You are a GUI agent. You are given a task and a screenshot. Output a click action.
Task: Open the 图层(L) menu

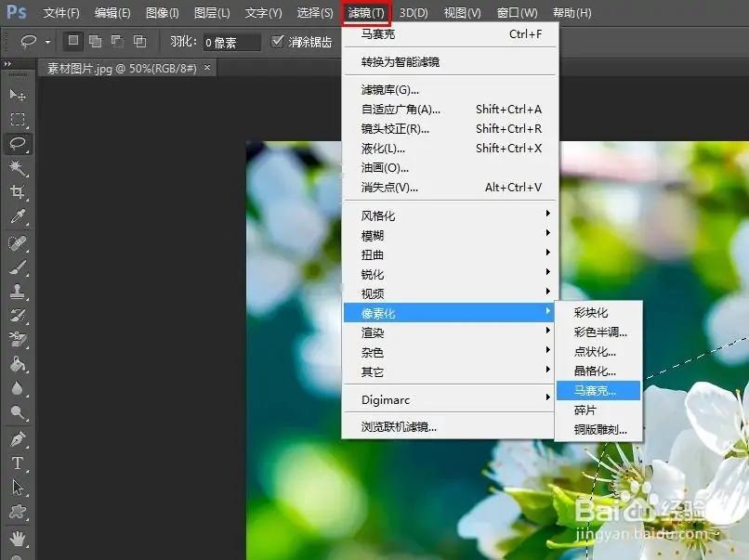coord(212,13)
